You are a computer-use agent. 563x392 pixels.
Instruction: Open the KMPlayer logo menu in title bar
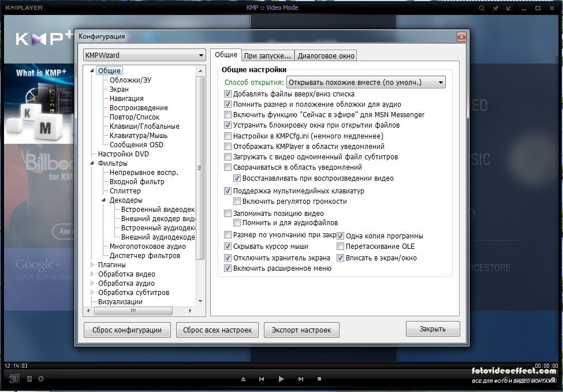click(24, 8)
